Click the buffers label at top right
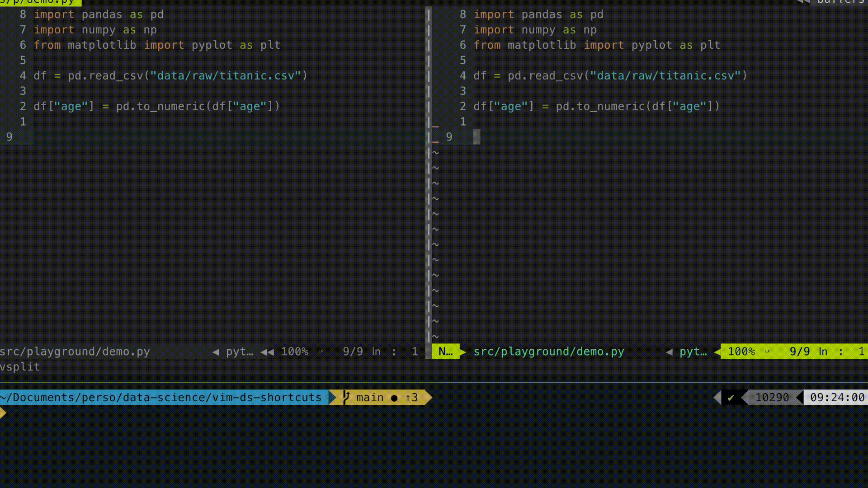This screenshot has height=488, width=868. coord(840,2)
